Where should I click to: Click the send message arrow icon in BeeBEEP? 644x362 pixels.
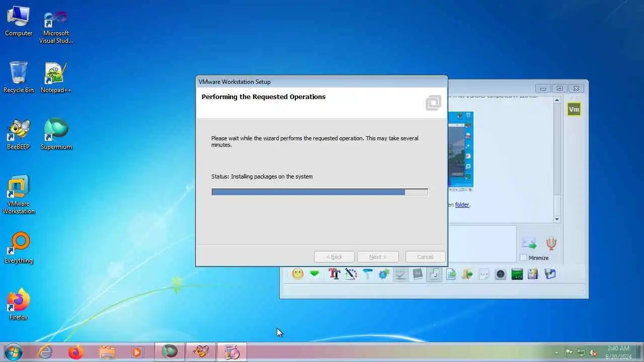point(529,243)
